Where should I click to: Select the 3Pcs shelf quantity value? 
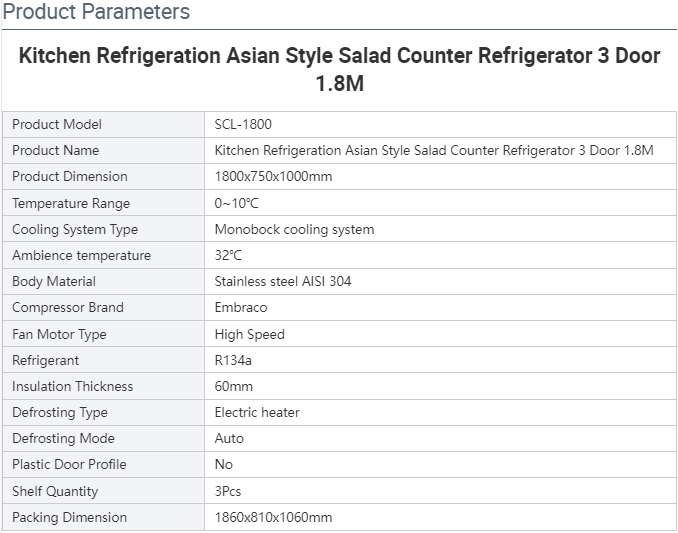[x=228, y=492]
